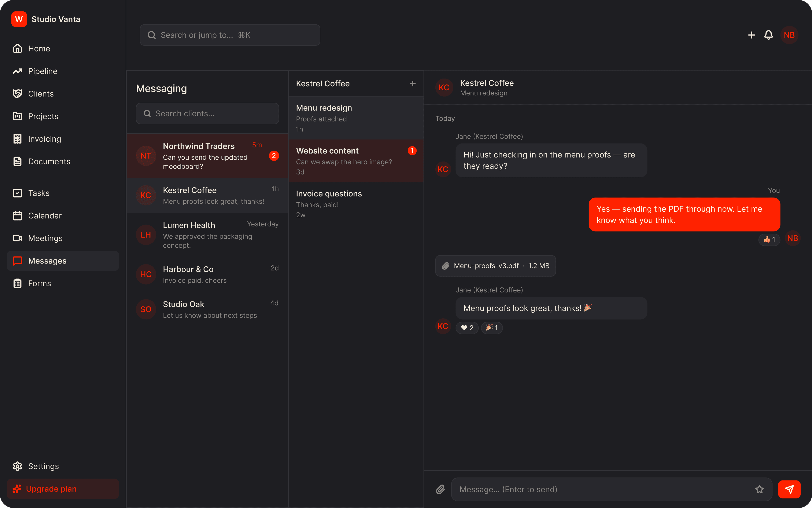The width and height of the screenshot is (812, 508).
Task: Click the Forms clipboard icon
Action: coord(18,283)
